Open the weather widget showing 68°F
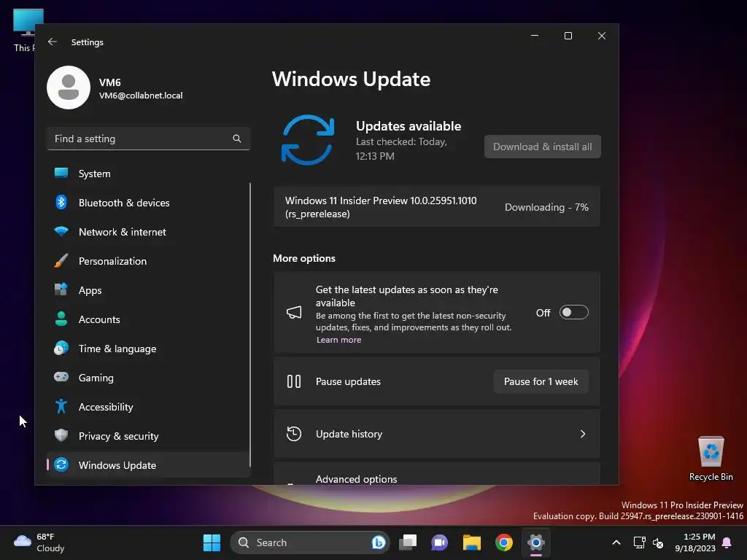 (39, 542)
